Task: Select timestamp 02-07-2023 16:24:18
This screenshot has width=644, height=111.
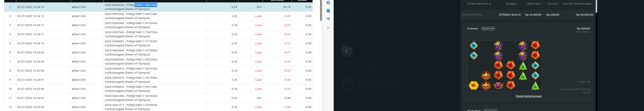Action: click(31, 7)
